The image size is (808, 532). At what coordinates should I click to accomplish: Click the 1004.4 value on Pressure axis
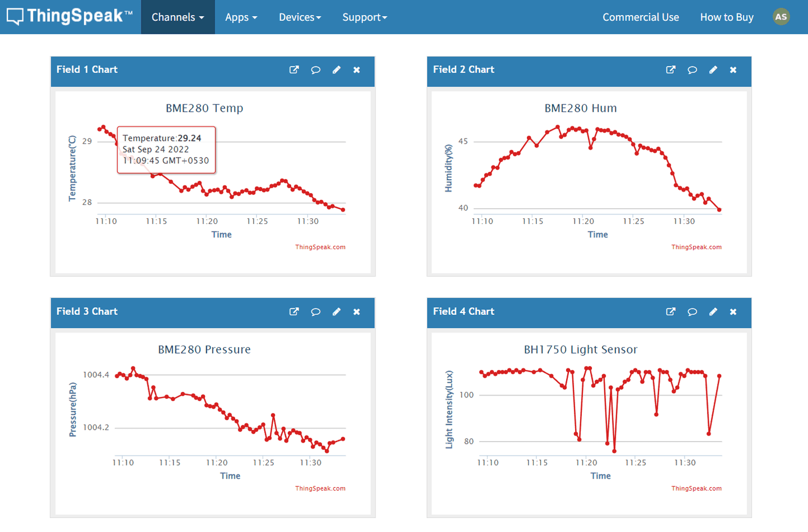[x=96, y=375]
